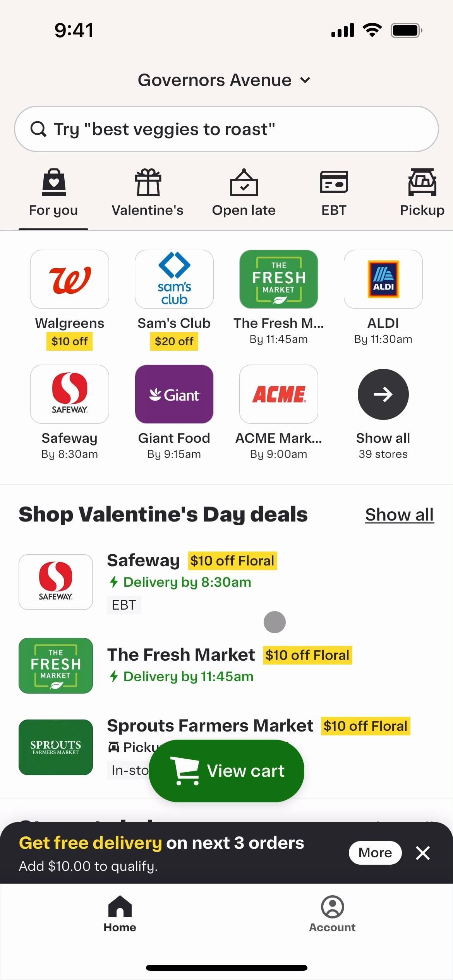The width and height of the screenshot is (453, 980).
Task: Switch to the EBT tab
Action: point(334,194)
